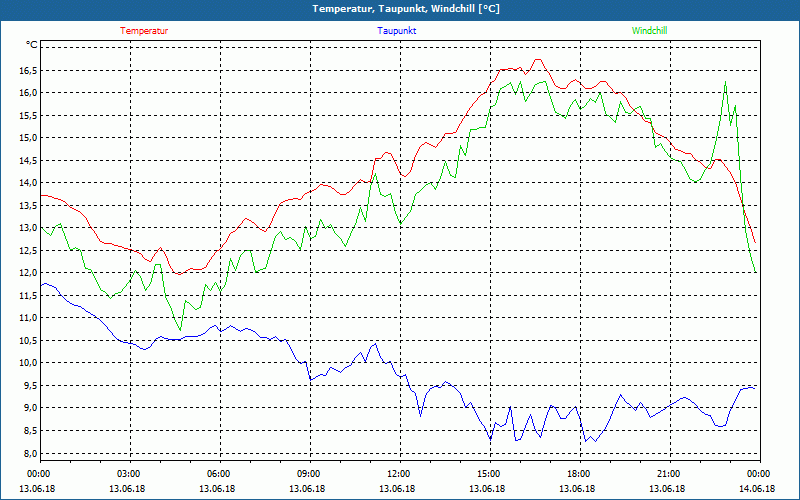Select the 11,0 y-axis value
This screenshot has width=800, height=500.
[x=28, y=318]
